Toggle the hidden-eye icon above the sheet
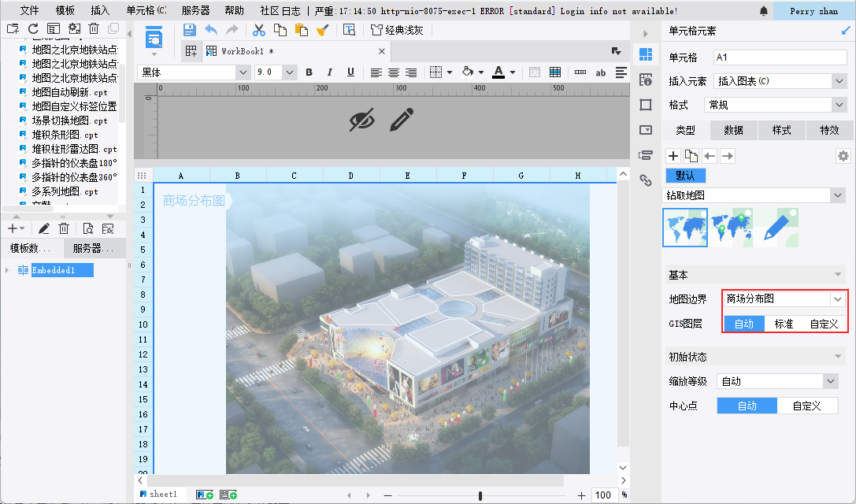856x504 pixels. [x=362, y=120]
